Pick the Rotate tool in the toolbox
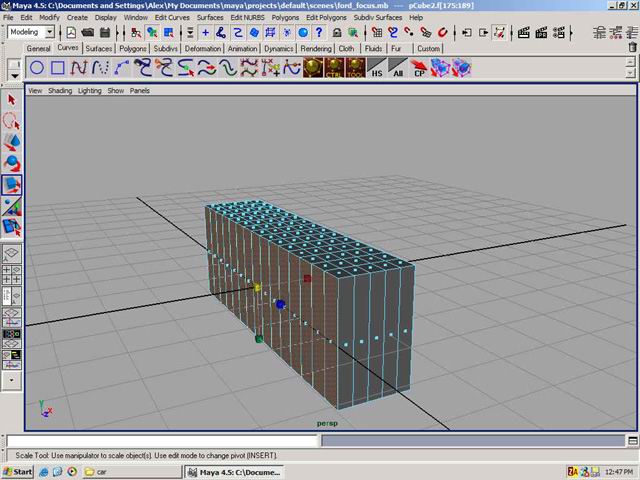Screen dimensions: 640x480 [11, 163]
